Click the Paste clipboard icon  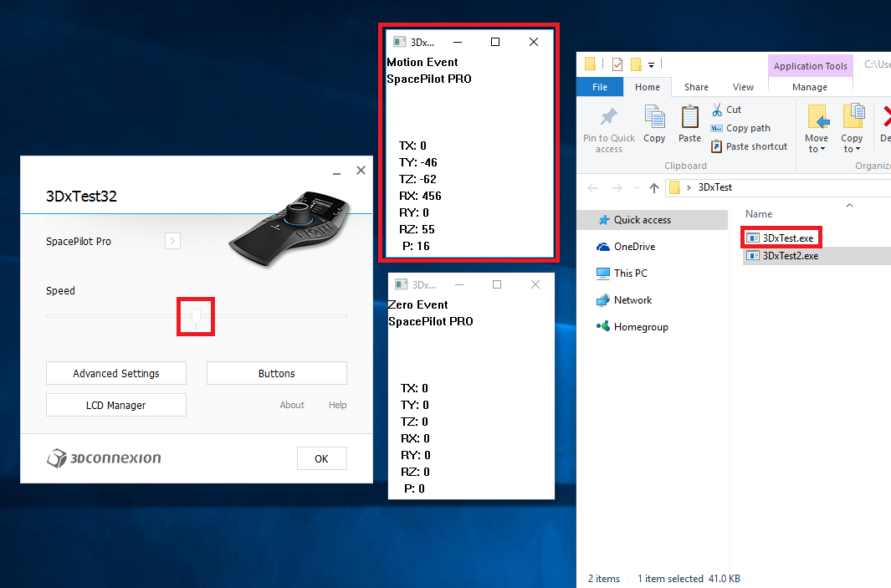point(690,116)
